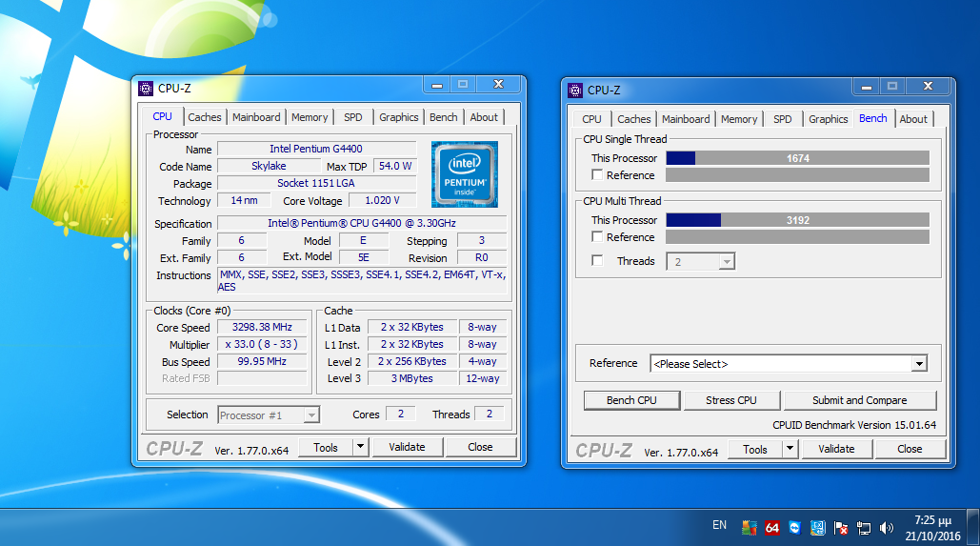Tick the Threads checkbox
This screenshot has width=980, height=546.
[597, 261]
